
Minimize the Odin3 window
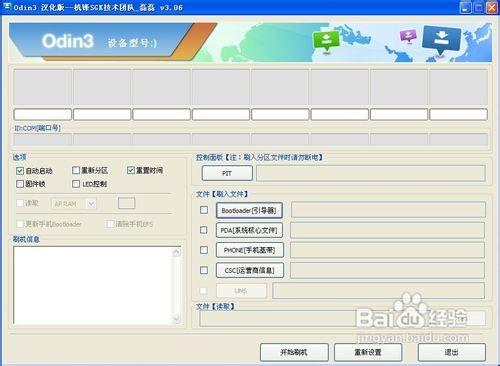click(x=466, y=7)
